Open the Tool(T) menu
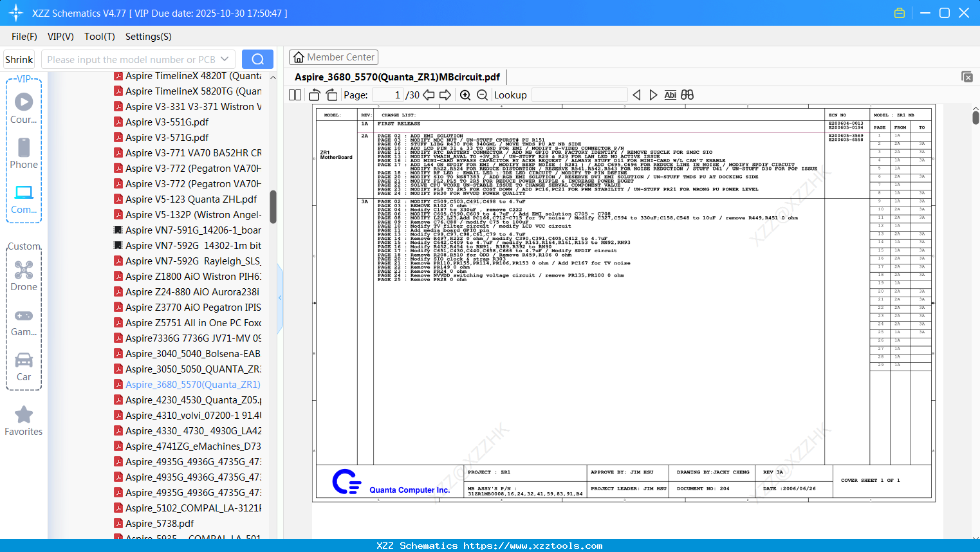The image size is (980, 552). 100,37
